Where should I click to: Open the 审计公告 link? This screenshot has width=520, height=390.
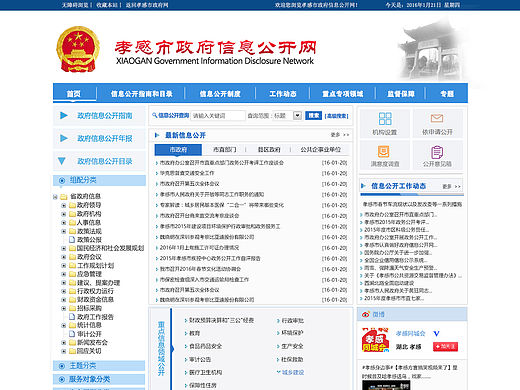coord(200,359)
